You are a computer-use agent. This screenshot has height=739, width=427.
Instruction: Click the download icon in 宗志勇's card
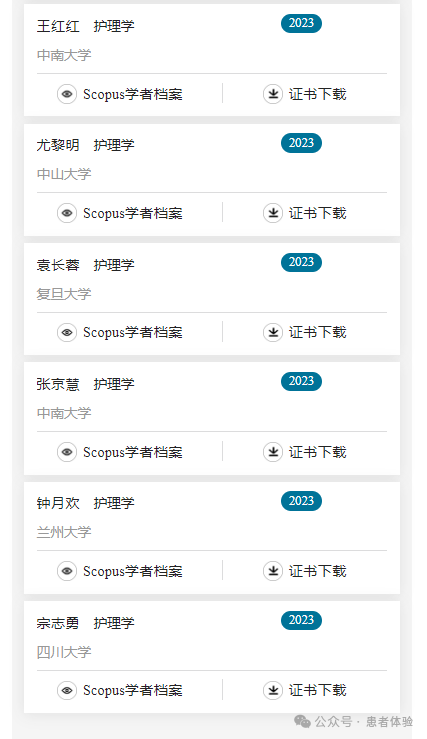pos(273,690)
